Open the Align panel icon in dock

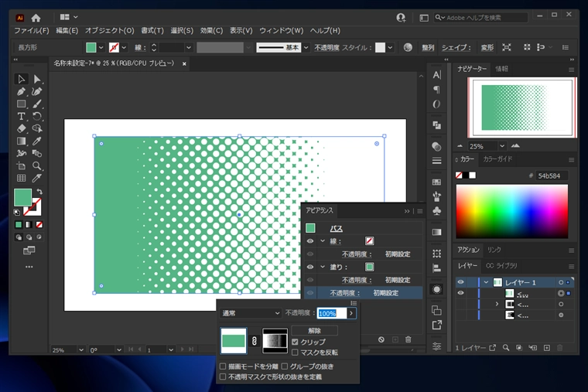click(436, 268)
